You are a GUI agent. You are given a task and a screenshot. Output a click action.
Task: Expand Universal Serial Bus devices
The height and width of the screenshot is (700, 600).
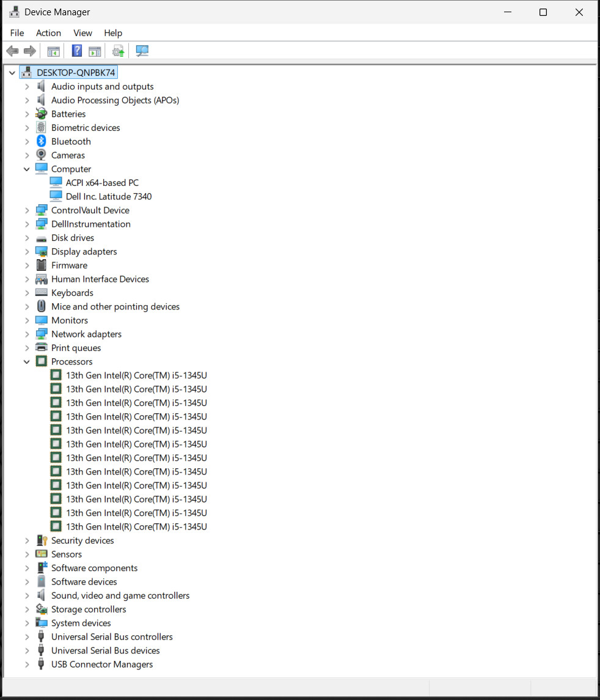[x=27, y=650]
